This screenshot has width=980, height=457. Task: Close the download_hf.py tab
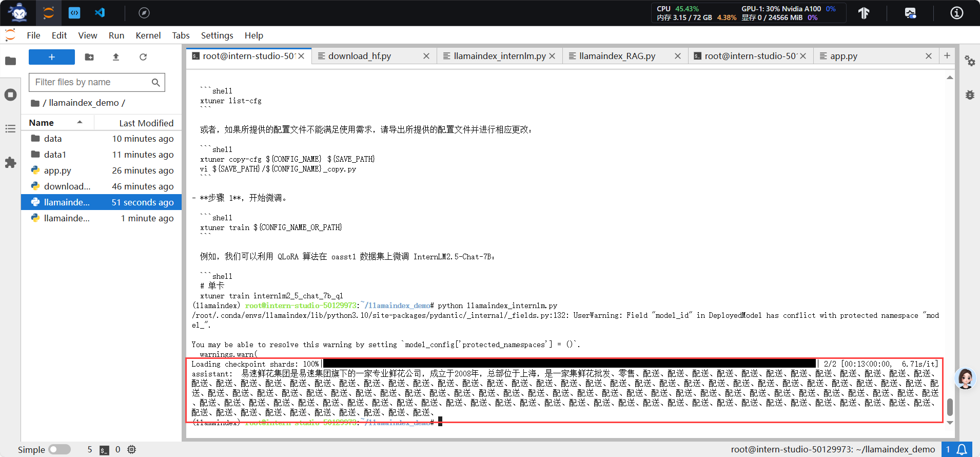(426, 56)
